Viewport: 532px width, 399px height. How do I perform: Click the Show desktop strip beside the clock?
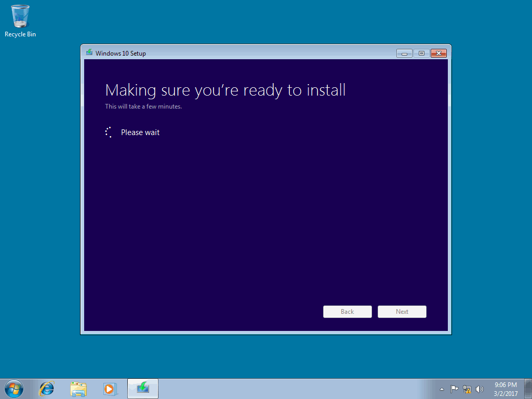(x=528, y=389)
